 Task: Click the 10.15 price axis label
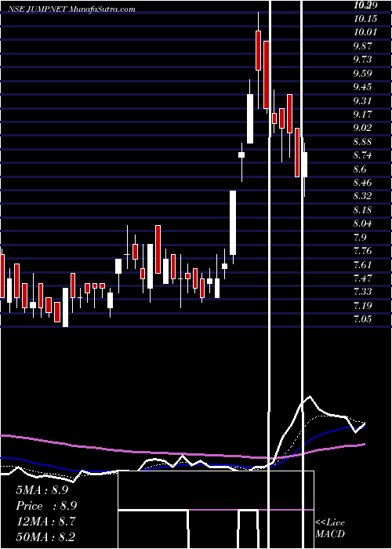point(365,18)
